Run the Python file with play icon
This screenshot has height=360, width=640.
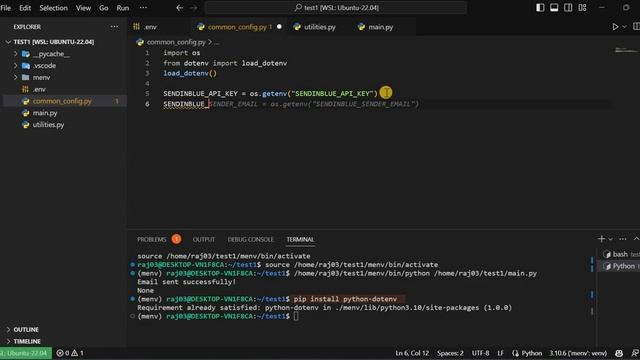(615, 27)
